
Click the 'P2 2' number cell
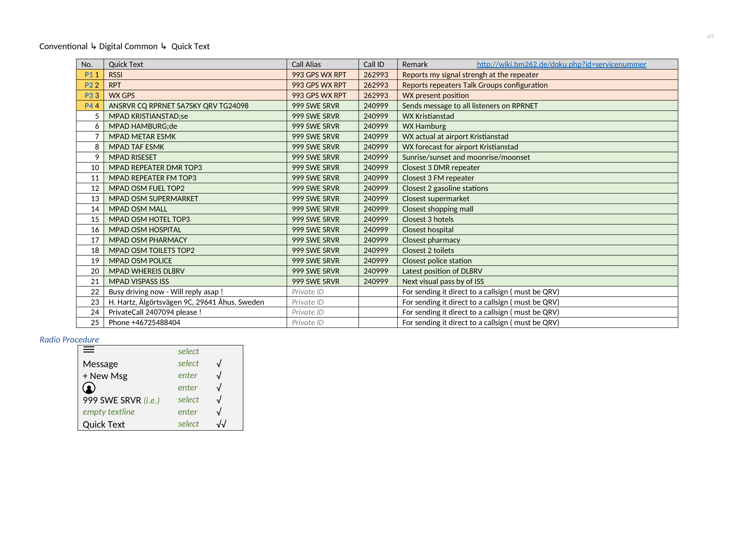90,85
